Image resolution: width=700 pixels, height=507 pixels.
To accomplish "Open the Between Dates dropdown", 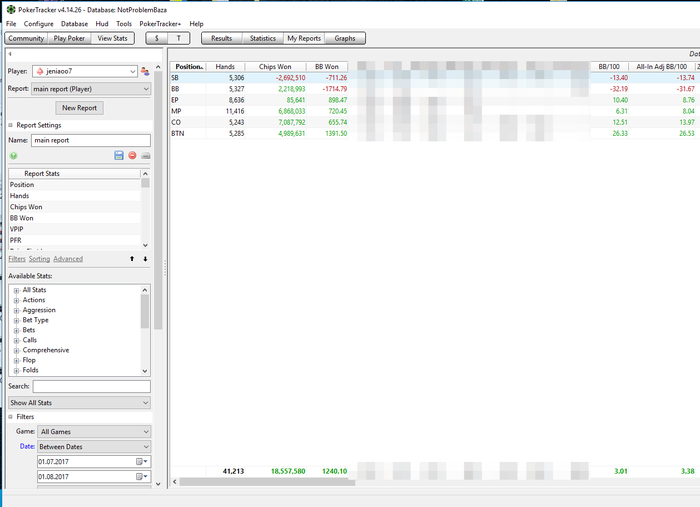I will pyautogui.click(x=94, y=447).
